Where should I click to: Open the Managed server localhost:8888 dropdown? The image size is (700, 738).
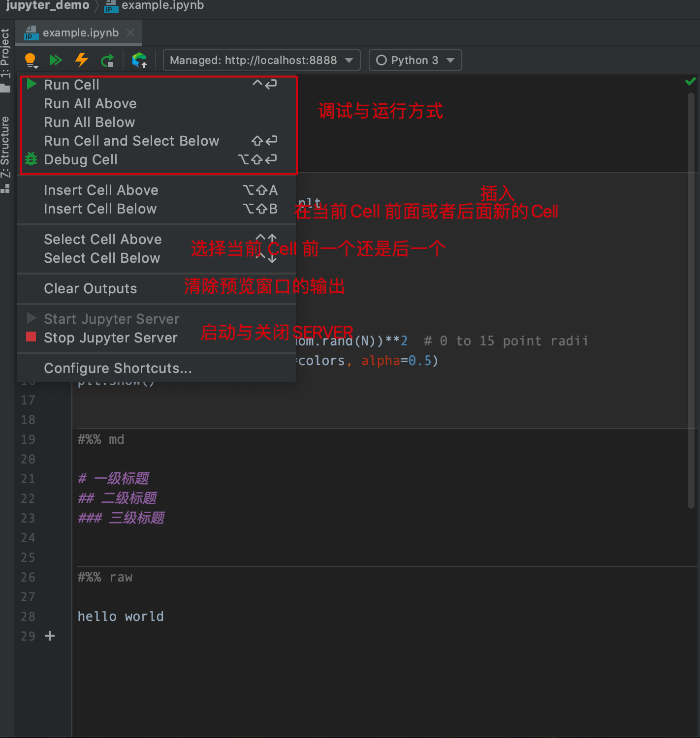261,60
